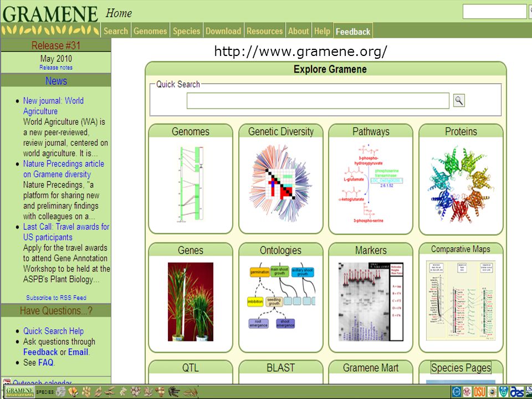The width and height of the screenshot is (532, 399).
Task: Open the About navigation menu
Action: click(299, 31)
